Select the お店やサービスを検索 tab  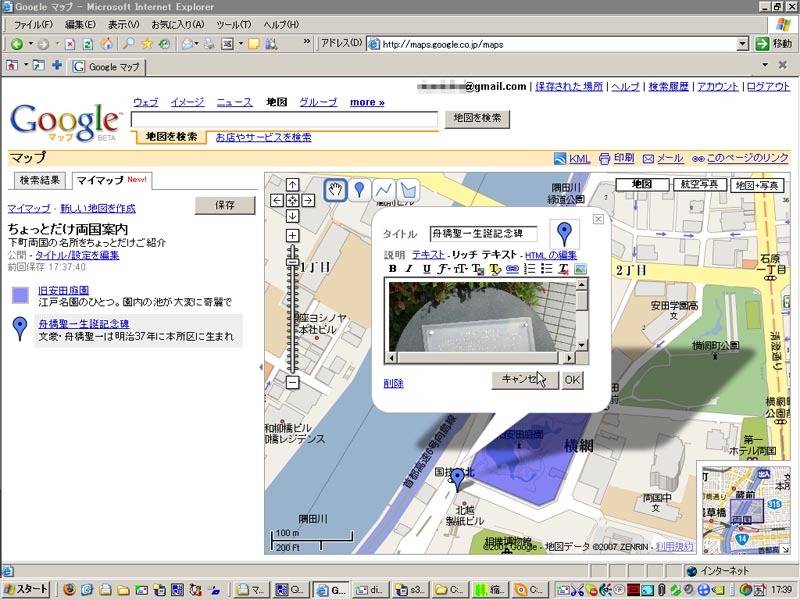point(263,137)
